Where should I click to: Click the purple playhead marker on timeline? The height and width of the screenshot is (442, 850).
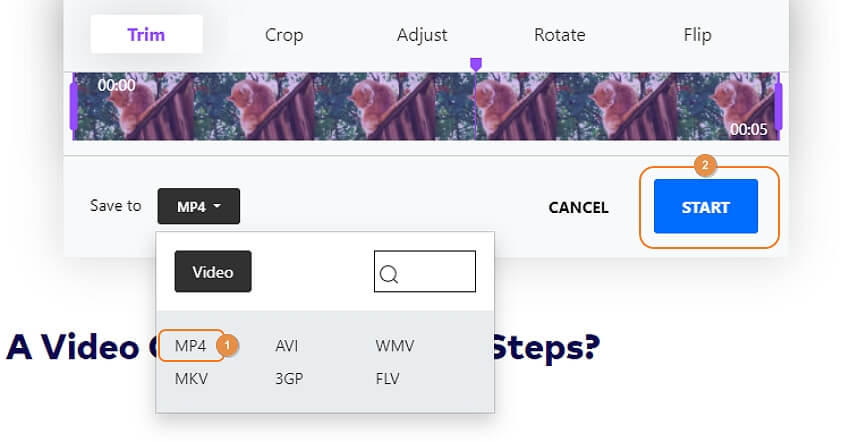point(475,65)
